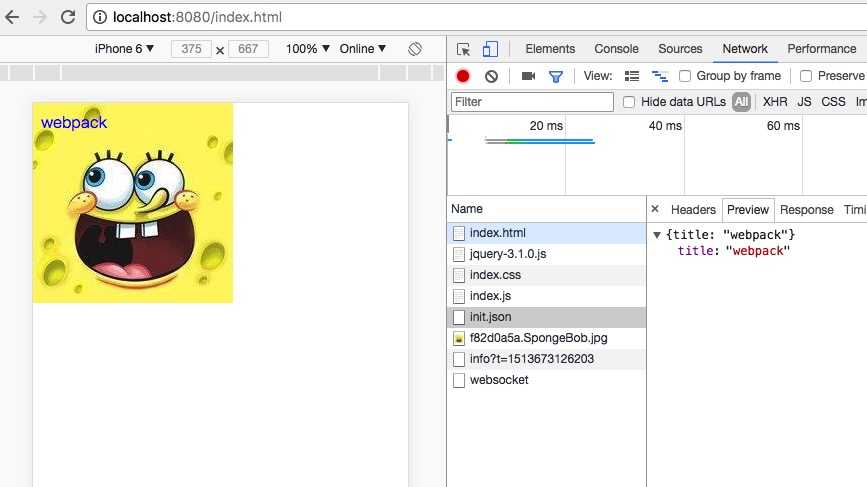The image size is (867, 487).
Task: Capture screenshots with the camera icon
Action: coord(528,76)
